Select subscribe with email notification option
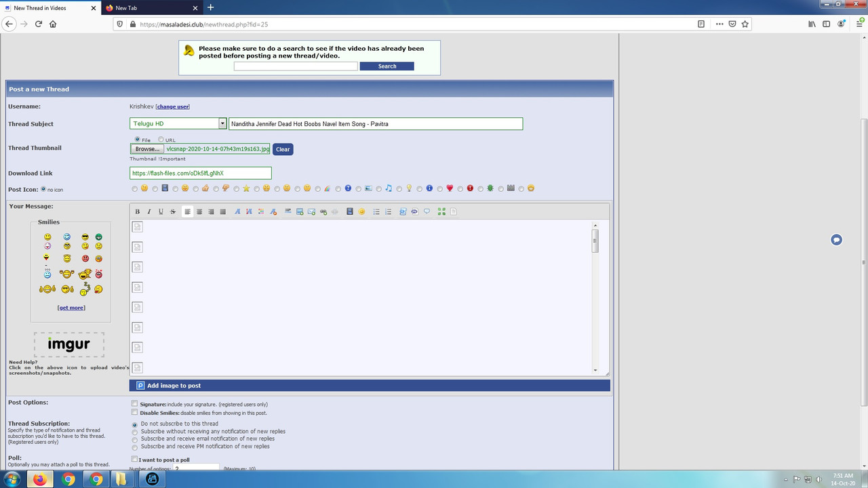Viewport: 868px width, 488px height. [134, 439]
